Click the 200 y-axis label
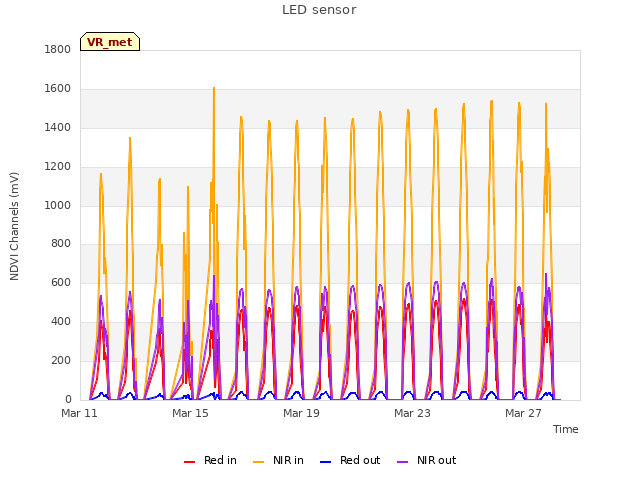The height and width of the screenshot is (480, 640). [x=61, y=360]
